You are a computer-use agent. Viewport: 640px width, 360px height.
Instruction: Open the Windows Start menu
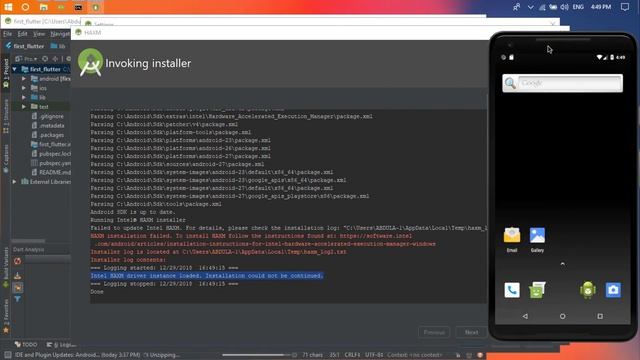click(8, 7)
